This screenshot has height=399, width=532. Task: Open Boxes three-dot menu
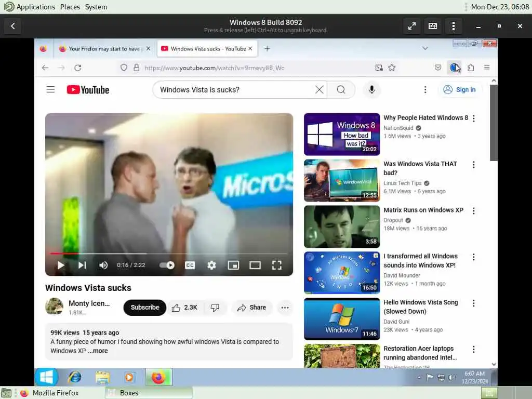454,26
